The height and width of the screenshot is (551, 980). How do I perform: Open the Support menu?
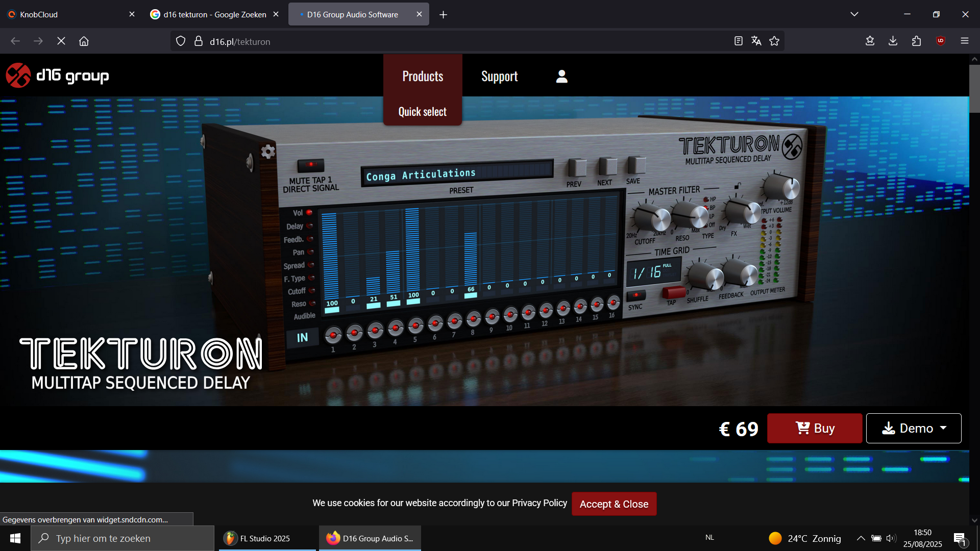coord(499,76)
